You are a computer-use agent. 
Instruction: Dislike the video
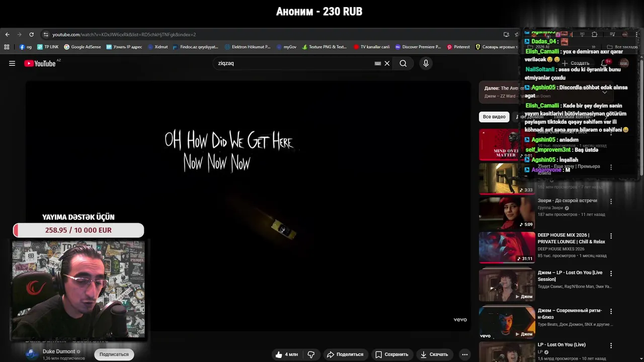pos(311,354)
